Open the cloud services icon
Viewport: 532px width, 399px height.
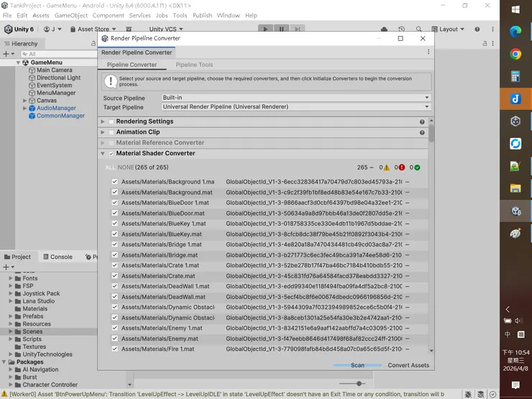384,29
